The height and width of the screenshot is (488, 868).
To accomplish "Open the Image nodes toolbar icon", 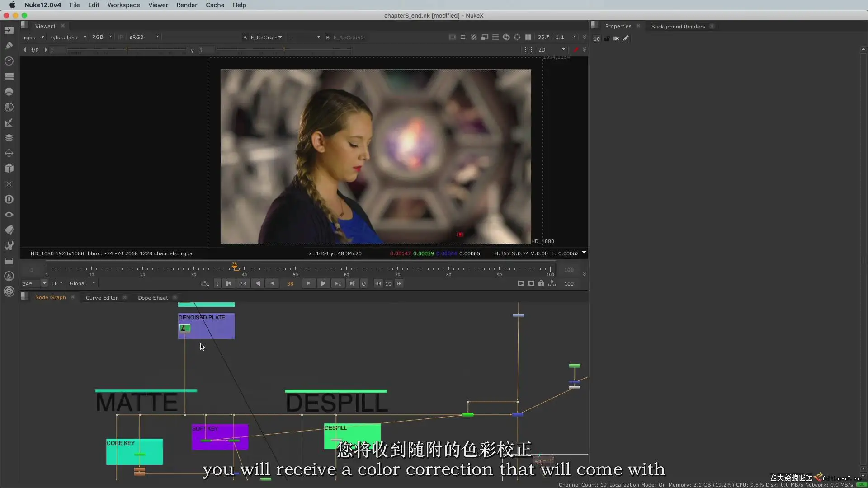I will (x=9, y=30).
